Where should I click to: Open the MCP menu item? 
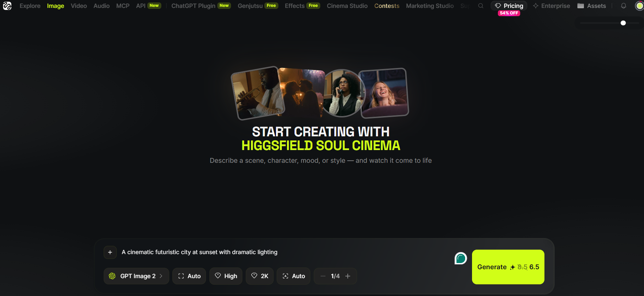(123, 6)
